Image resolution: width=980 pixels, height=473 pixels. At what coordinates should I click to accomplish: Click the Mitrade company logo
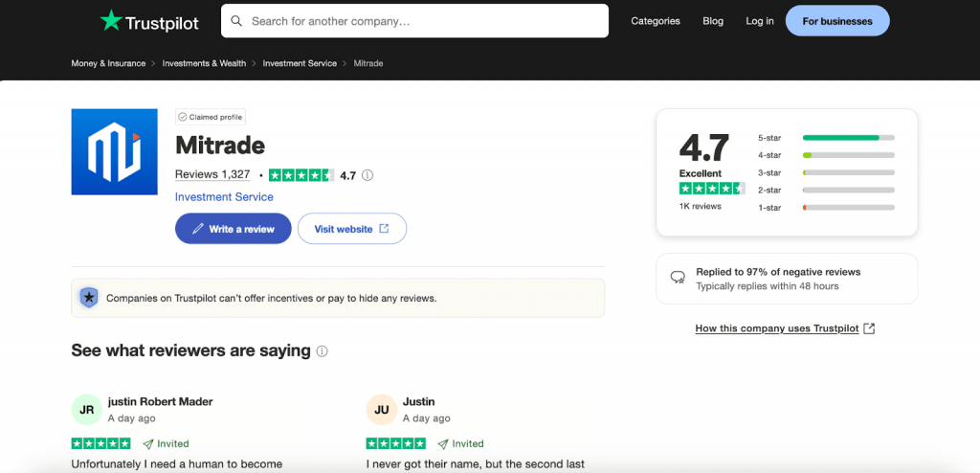click(x=115, y=151)
